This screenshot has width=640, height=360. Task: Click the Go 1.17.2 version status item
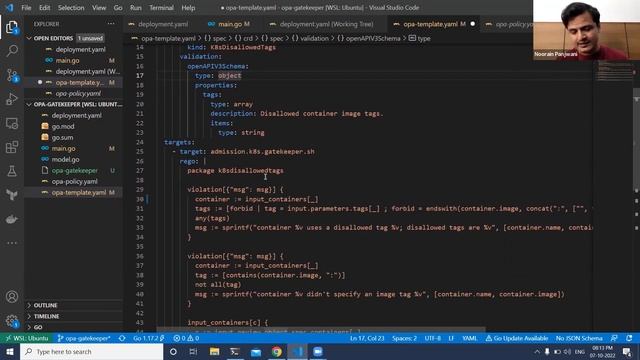149,338
